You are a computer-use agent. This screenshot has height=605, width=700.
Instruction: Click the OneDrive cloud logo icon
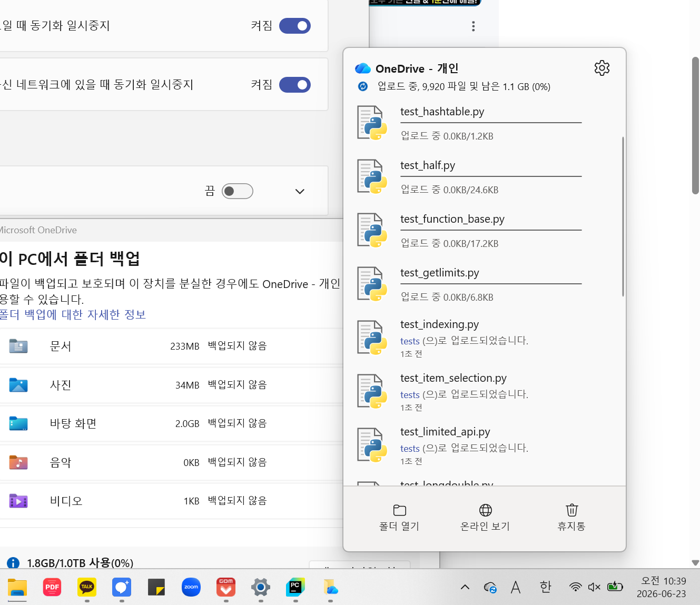click(x=363, y=68)
